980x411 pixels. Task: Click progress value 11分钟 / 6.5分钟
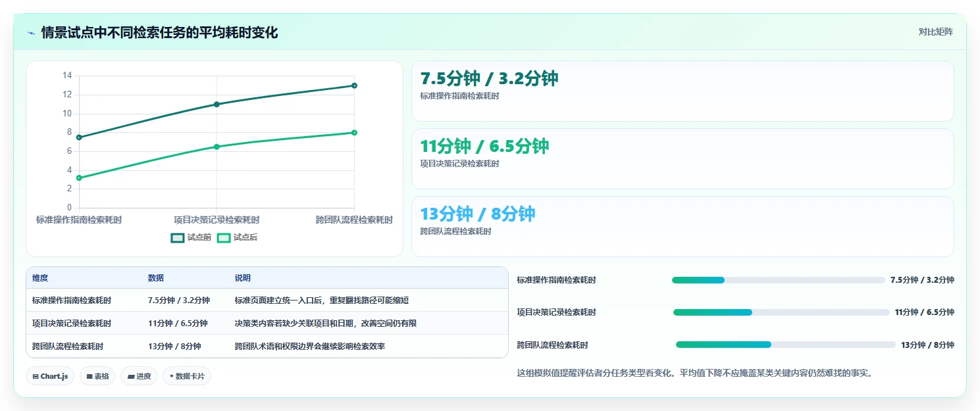coord(924,312)
